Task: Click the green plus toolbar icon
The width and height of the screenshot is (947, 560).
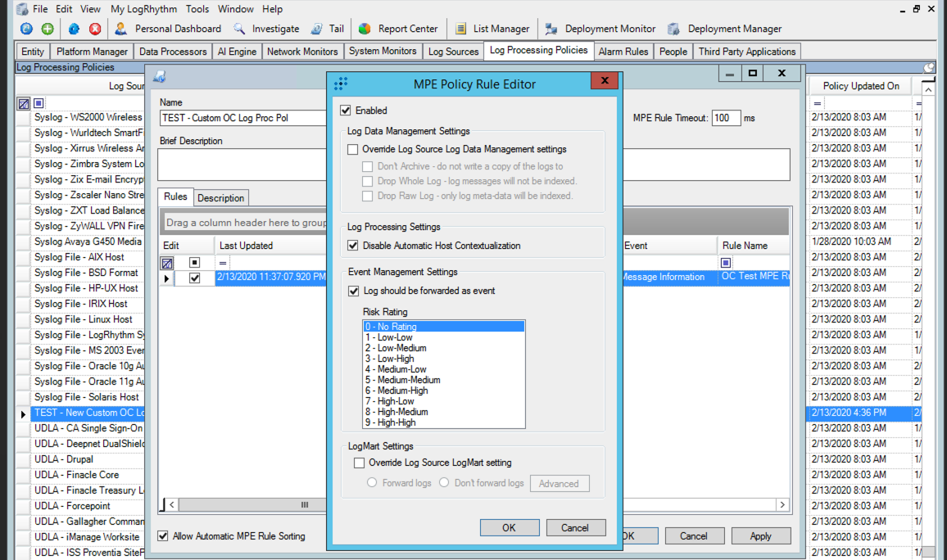Action: 48,29
